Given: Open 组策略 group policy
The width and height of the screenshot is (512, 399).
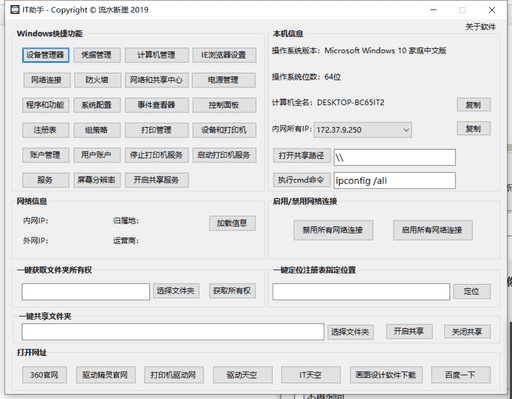Looking at the screenshot, I should click(97, 130).
